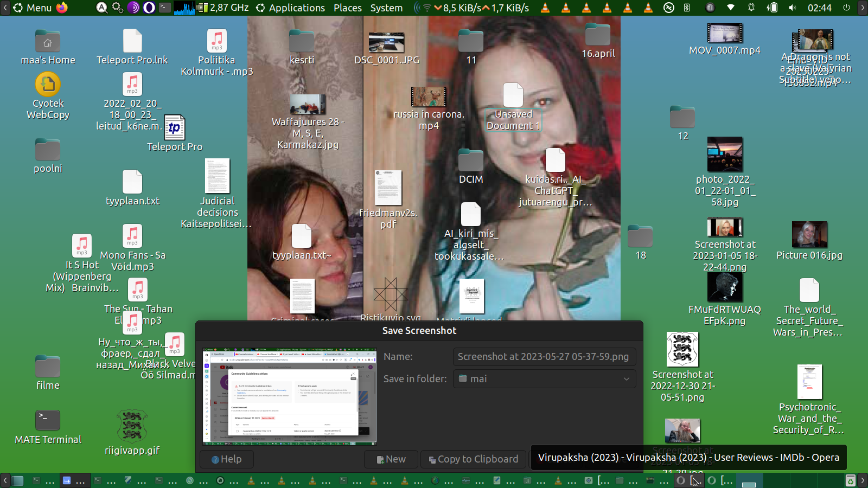Viewport: 868px width, 488px height.
Task: Open the Places menu
Action: [x=347, y=8]
